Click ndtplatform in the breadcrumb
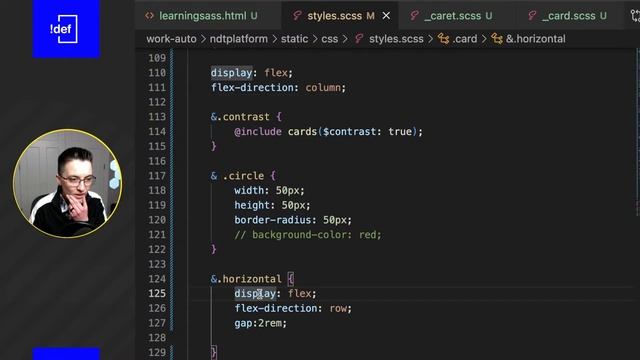This screenshot has height=360, width=640. click(238, 39)
